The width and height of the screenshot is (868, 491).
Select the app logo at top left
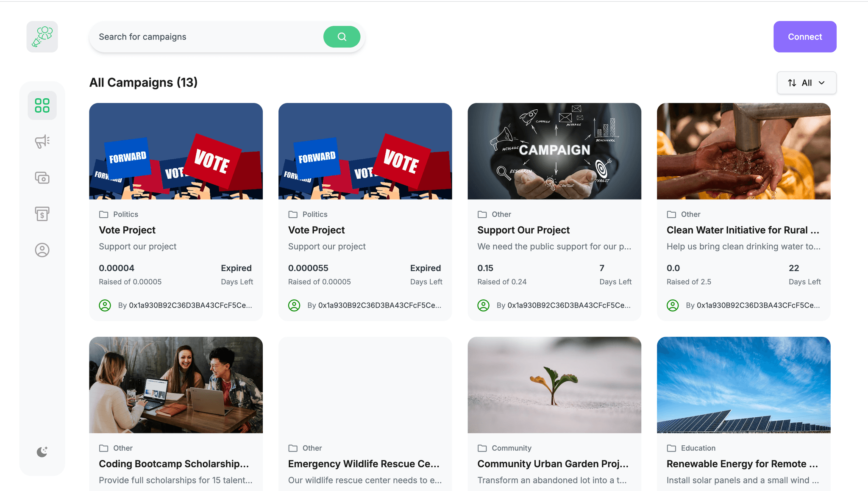pos(42,36)
